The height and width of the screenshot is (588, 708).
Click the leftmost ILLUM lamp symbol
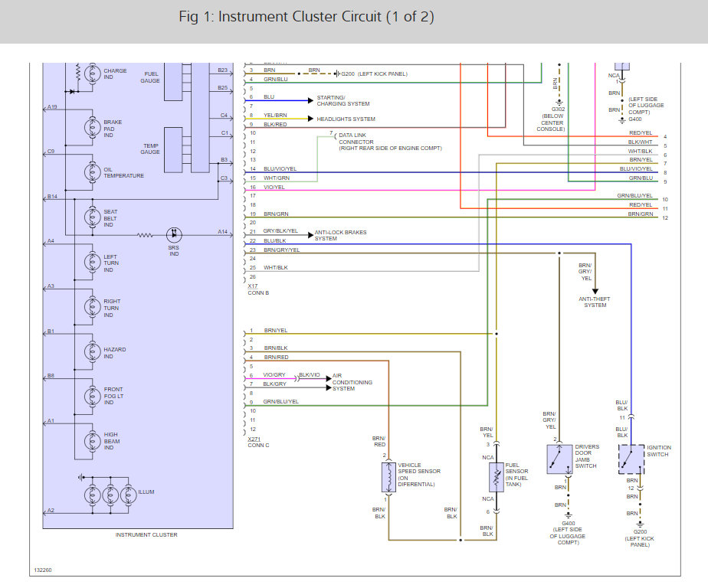pos(93,495)
